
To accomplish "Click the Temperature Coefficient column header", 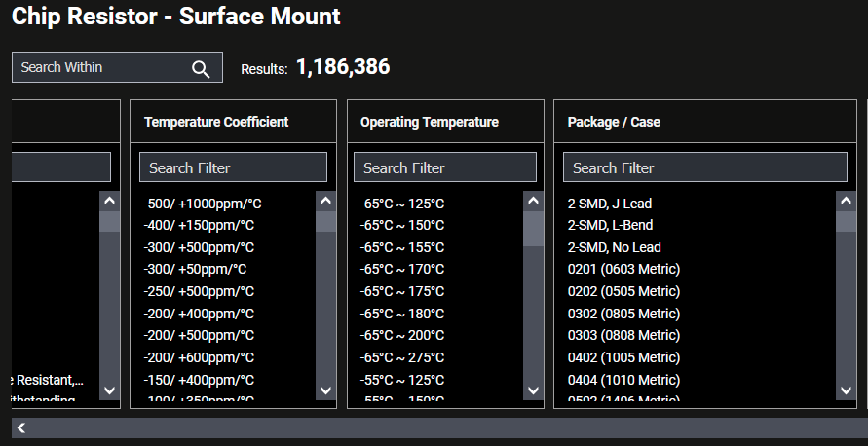I will point(216,122).
